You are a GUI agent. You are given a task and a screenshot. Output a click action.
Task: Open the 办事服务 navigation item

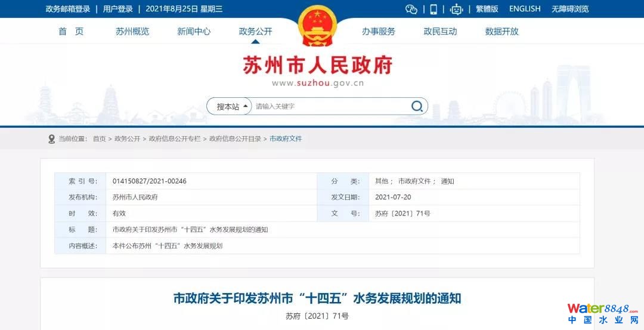[x=379, y=31]
